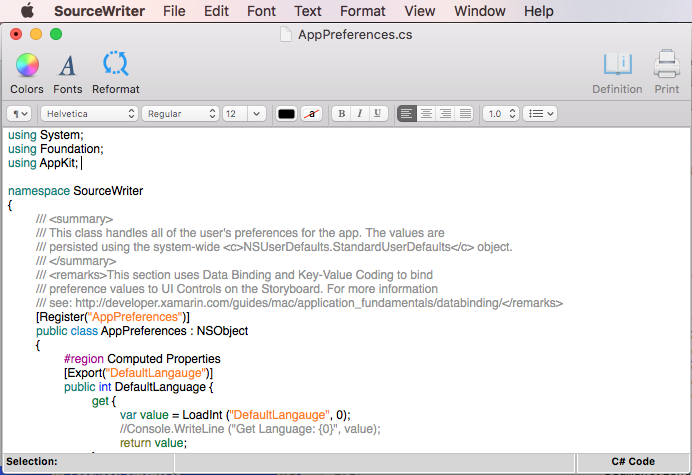The image size is (692, 475).
Task: Open the Helvetica font family dropdown
Action: (x=90, y=114)
